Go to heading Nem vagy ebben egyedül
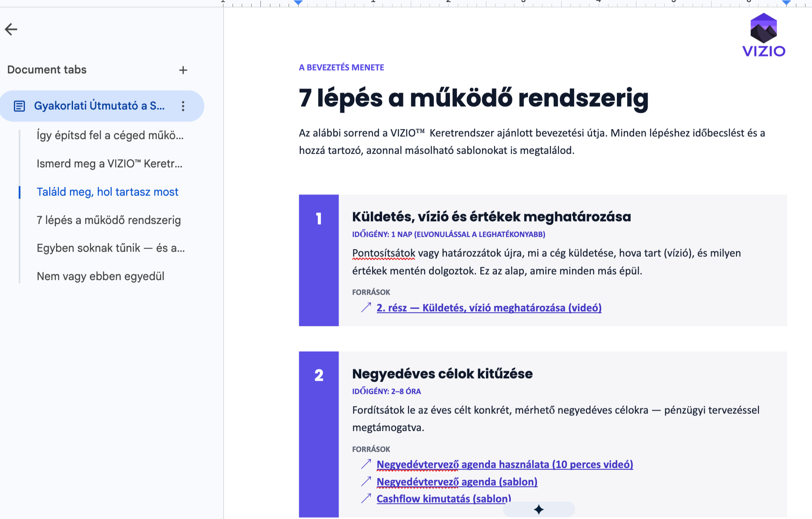Image resolution: width=812 pixels, height=519 pixels. tap(100, 276)
